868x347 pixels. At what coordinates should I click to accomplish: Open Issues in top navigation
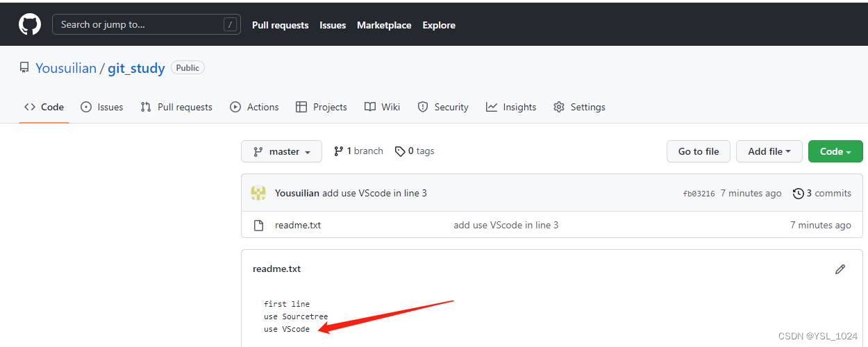tap(333, 25)
